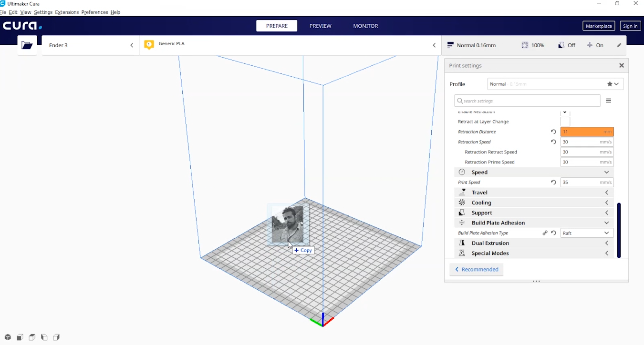
Task: Click the Speed category gauge icon
Action: [x=462, y=172]
